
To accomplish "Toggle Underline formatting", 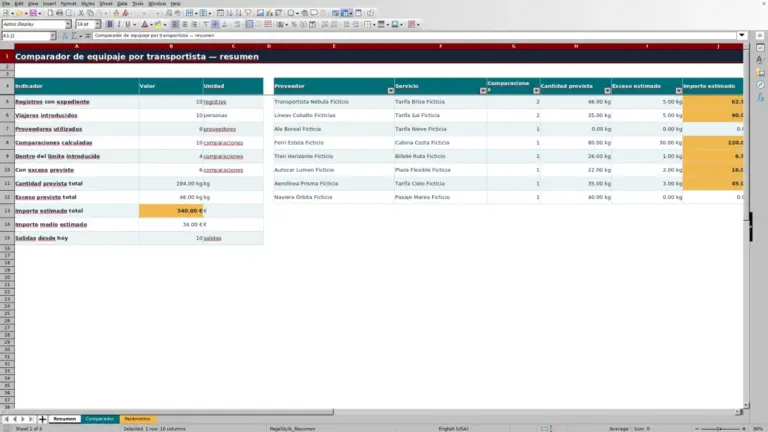I will click(128, 24).
